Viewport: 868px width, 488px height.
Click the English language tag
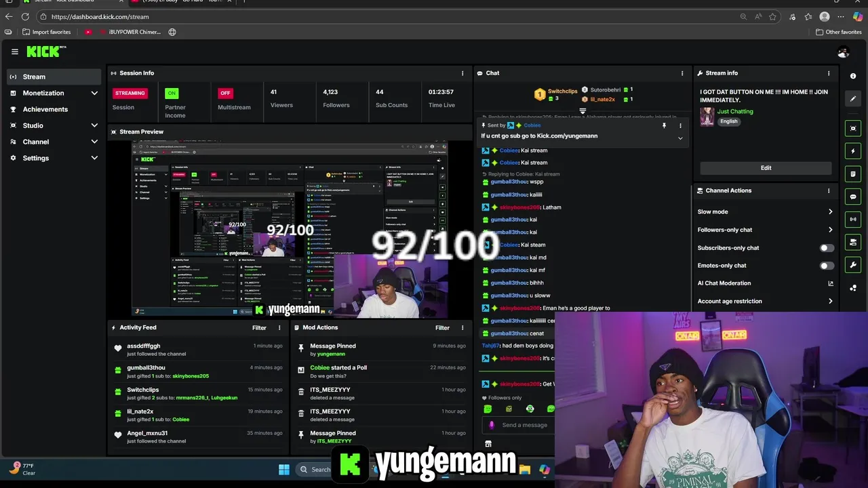pos(729,121)
